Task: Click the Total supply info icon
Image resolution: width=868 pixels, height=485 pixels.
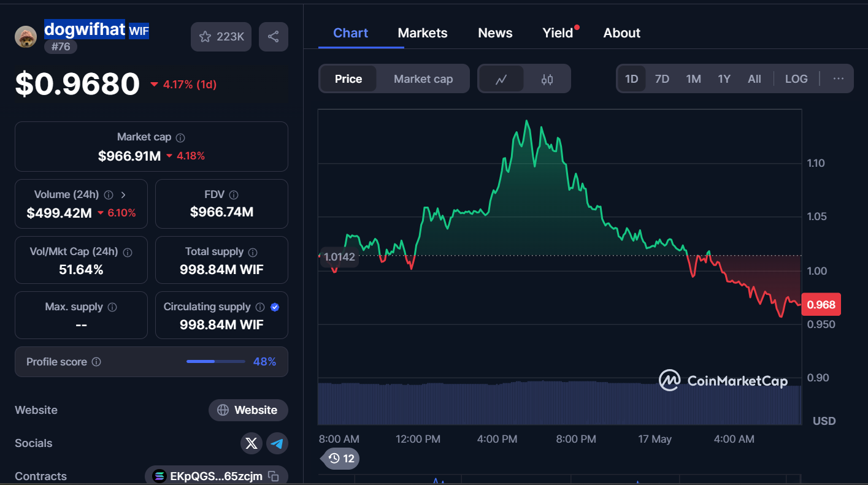Action: (x=253, y=253)
